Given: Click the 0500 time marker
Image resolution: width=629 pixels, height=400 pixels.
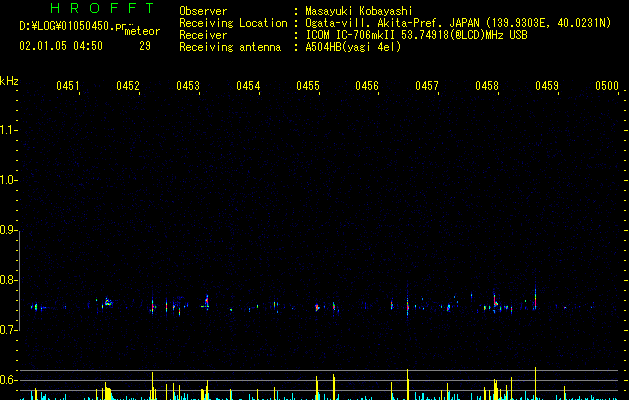Looking at the screenshot, I should pos(607,86).
